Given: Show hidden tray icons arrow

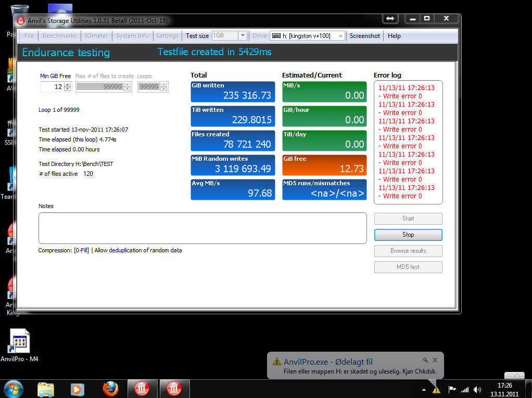Looking at the screenshot, I should (424, 390).
